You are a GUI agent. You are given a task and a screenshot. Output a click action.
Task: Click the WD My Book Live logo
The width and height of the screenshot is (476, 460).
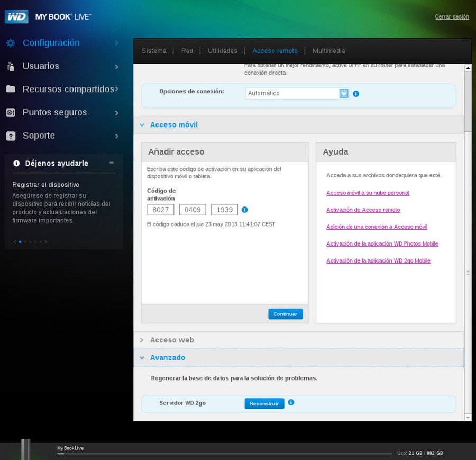(48, 16)
